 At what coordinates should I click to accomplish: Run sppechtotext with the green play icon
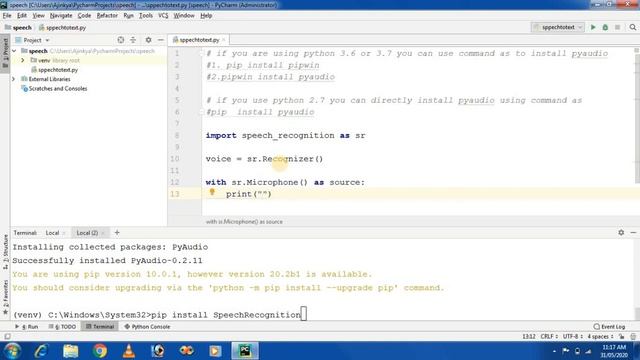[x=593, y=27]
